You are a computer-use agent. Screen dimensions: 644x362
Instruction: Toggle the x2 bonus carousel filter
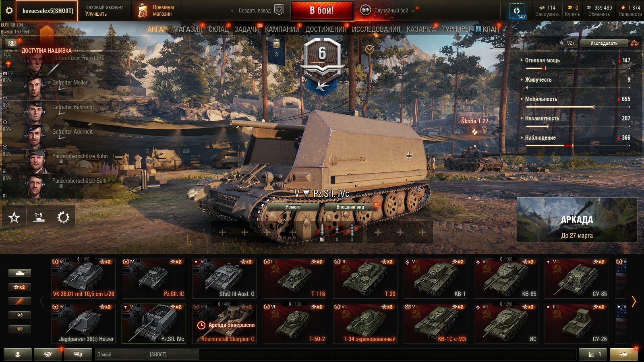(x=20, y=287)
